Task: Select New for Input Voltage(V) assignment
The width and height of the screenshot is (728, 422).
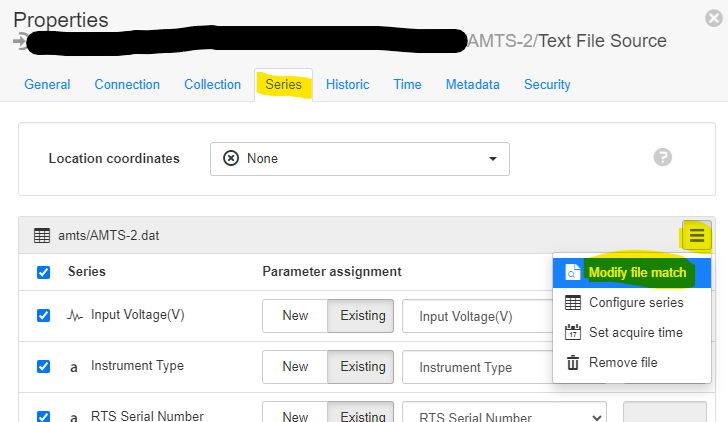Action: tap(295, 315)
